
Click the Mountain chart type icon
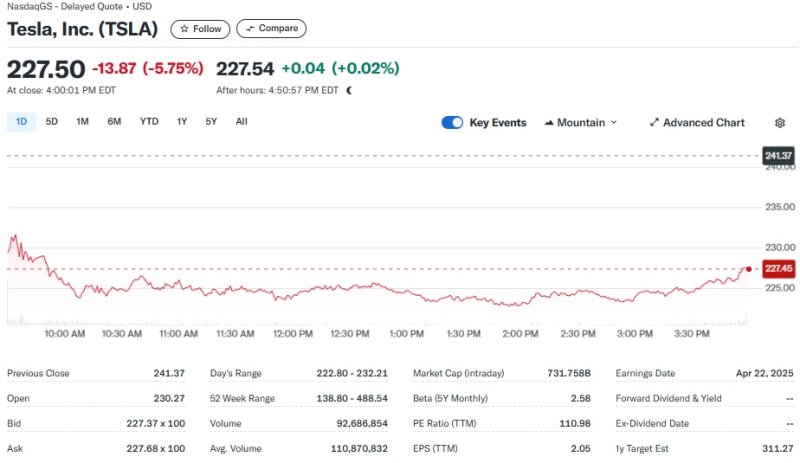(x=549, y=123)
